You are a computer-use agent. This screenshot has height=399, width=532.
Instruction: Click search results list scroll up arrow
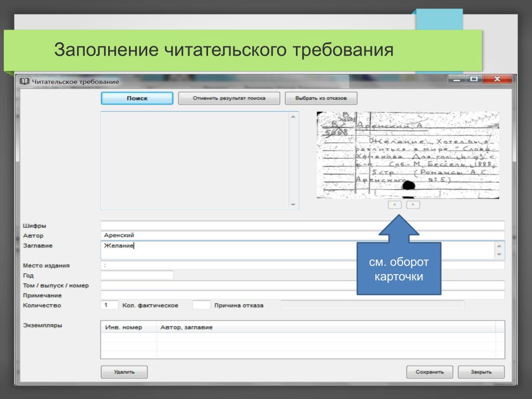pyautogui.click(x=293, y=117)
